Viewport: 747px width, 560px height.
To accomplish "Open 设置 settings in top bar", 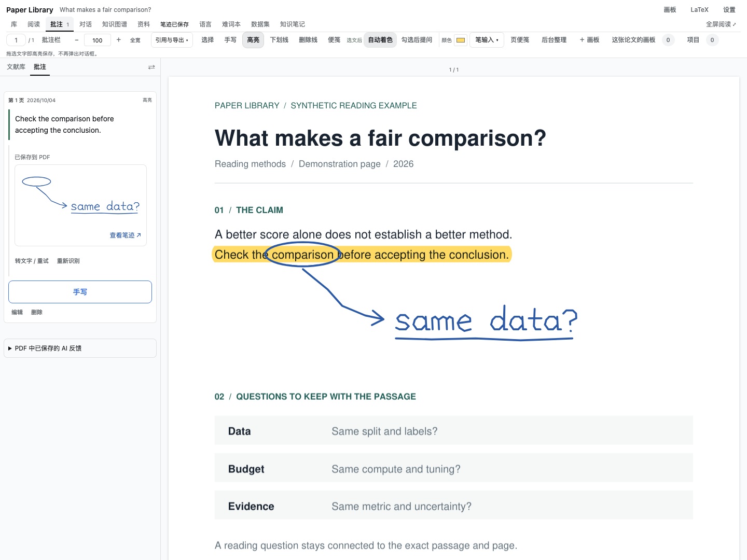I will [x=729, y=10].
